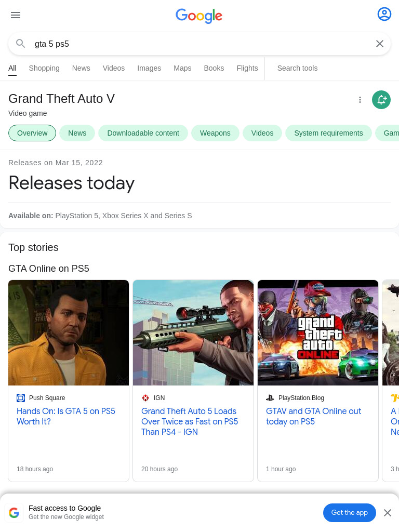Click the Top stories heading

[33, 247]
